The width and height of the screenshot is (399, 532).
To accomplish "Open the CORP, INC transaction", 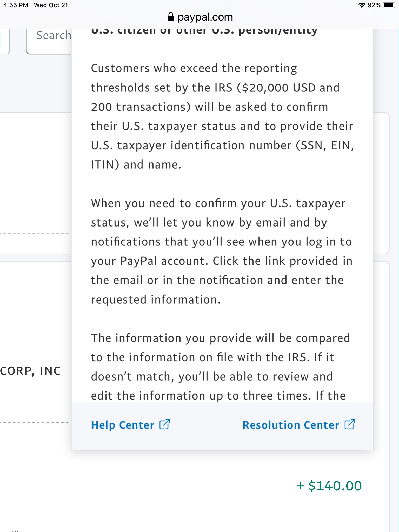I will point(30,371).
